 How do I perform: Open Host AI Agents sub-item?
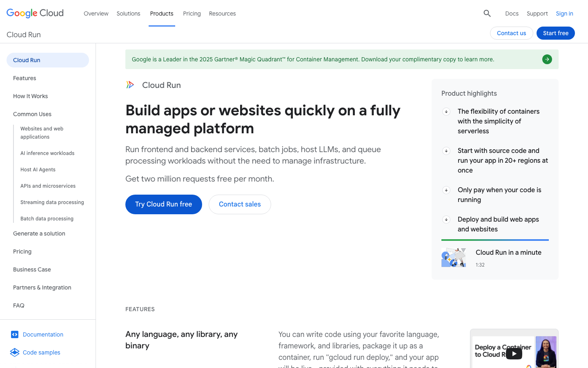(x=38, y=170)
